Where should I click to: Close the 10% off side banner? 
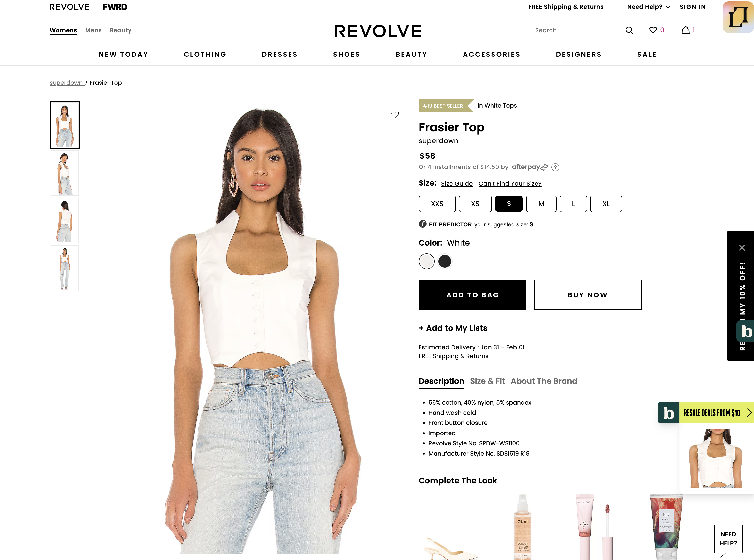pyautogui.click(x=742, y=248)
